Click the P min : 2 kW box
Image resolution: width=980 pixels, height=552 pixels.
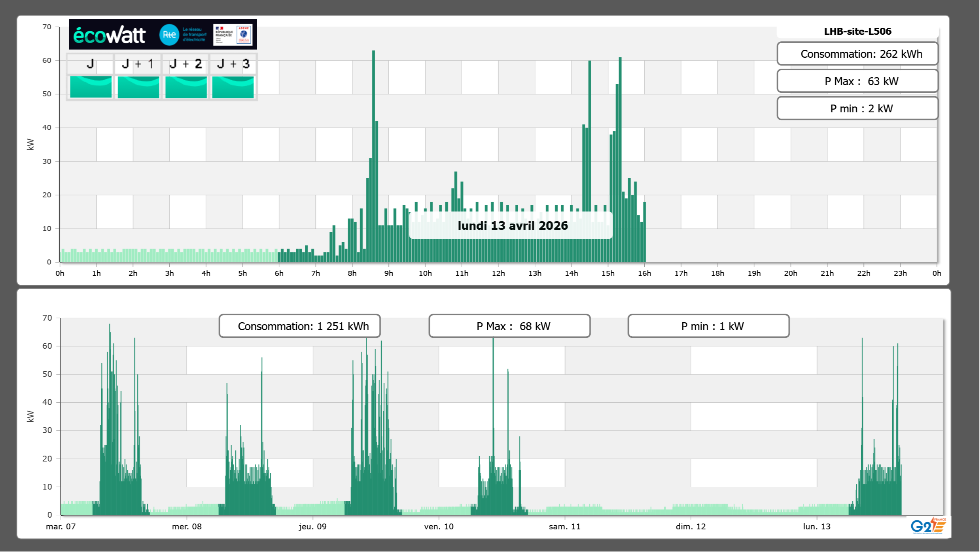pyautogui.click(x=857, y=108)
